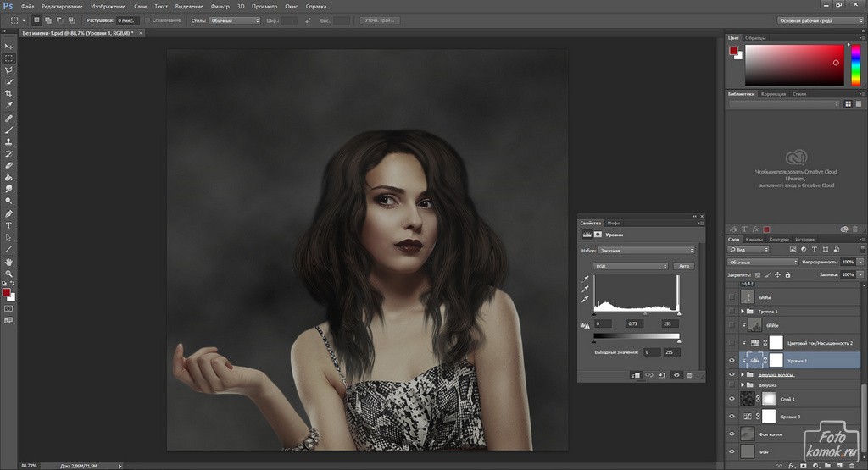The image size is (868, 470).
Task: Delete adjustment via Properties trash icon
Action: [690, 375]
